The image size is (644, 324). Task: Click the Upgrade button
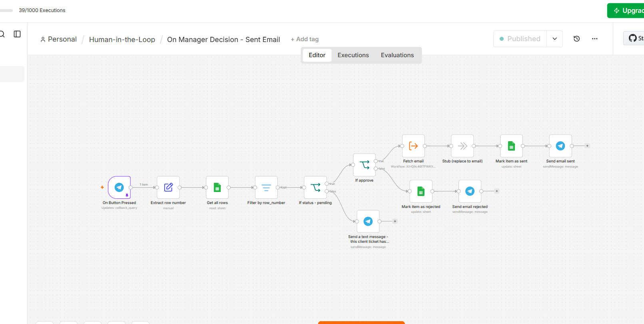pos(626,11)
